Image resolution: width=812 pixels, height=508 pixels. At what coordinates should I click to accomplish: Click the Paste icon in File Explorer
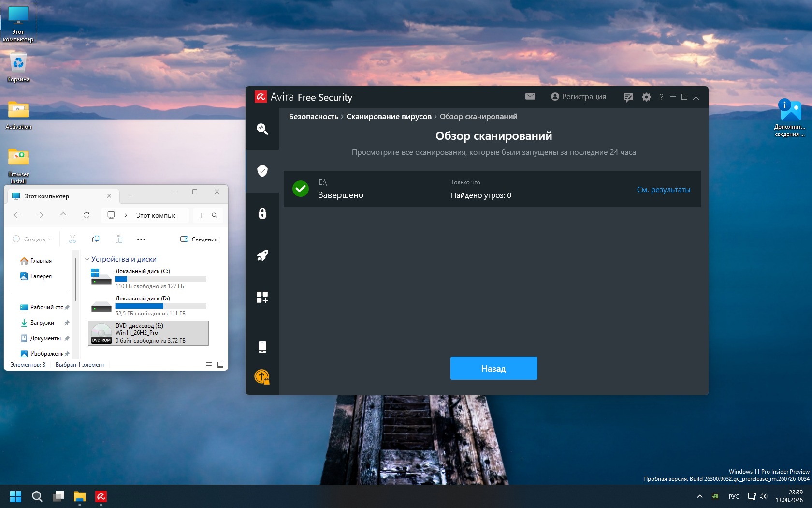click(119, 239)
